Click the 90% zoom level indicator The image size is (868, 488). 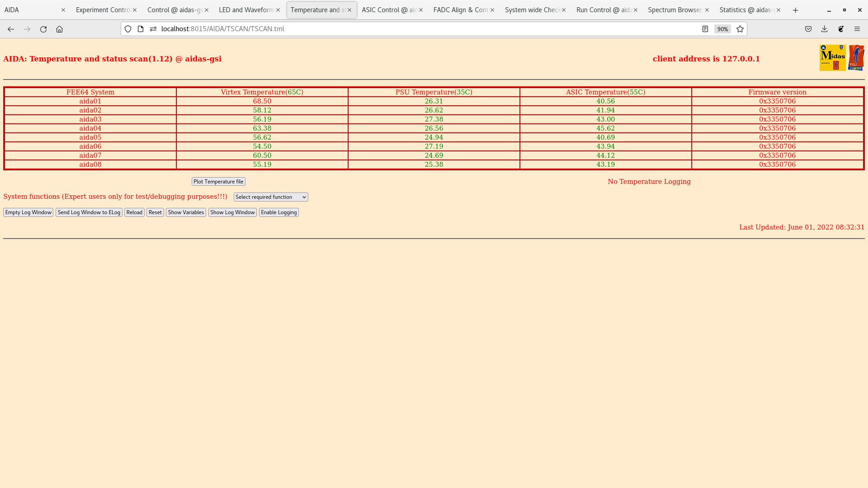pyautogui.click(x=722, y=29)
